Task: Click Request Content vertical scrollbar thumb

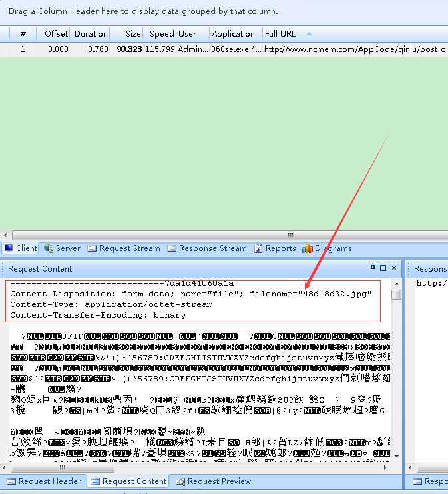Action: click(x=397, y=294)
